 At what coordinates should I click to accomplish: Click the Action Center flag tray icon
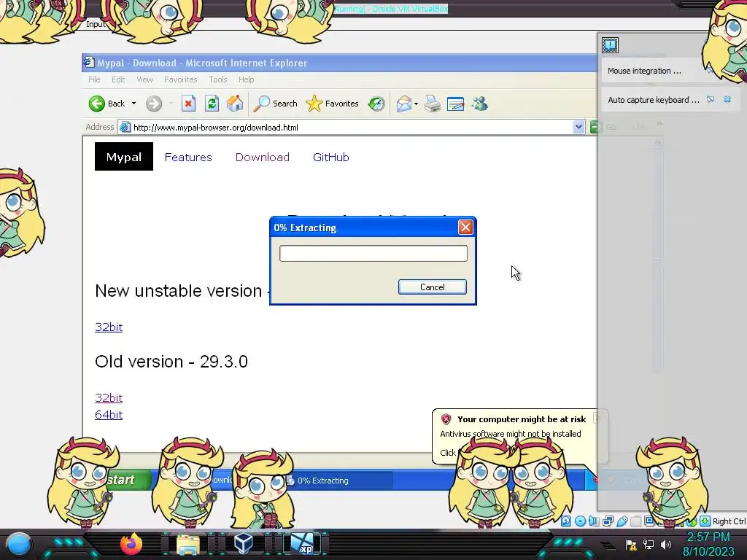click(631, 544)
